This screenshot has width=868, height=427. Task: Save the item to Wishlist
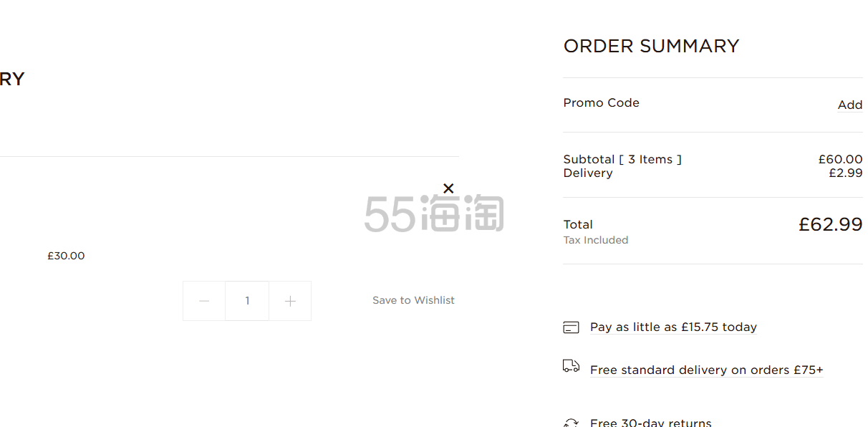coord(413,300)
